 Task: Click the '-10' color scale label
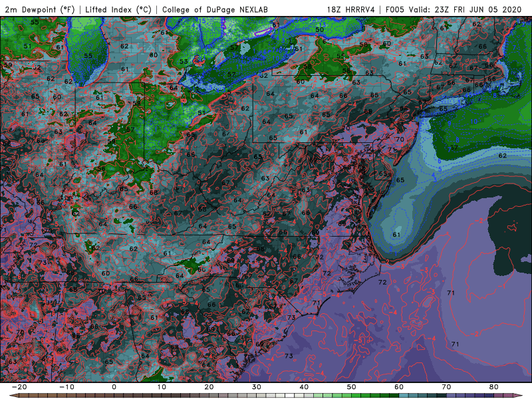[66, 387]
